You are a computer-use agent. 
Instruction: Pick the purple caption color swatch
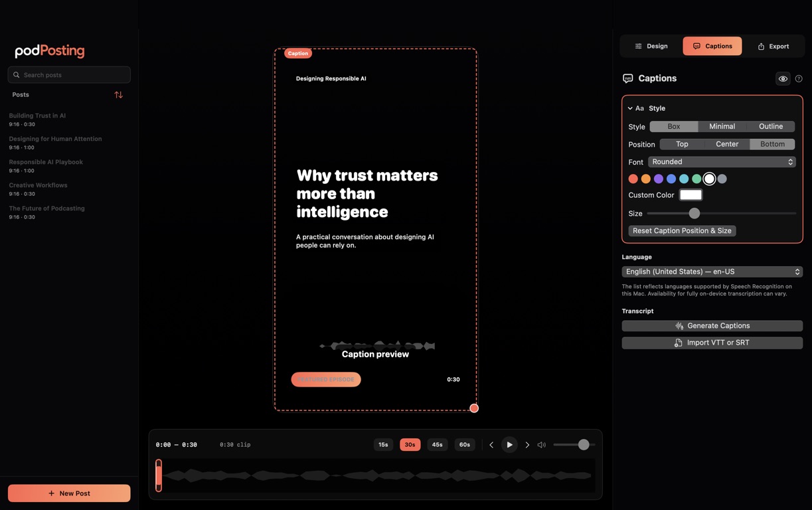tap(659, 179)
